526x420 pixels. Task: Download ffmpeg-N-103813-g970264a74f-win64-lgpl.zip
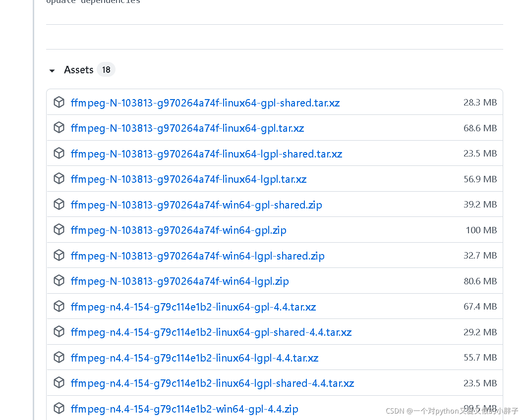point(180,281)
